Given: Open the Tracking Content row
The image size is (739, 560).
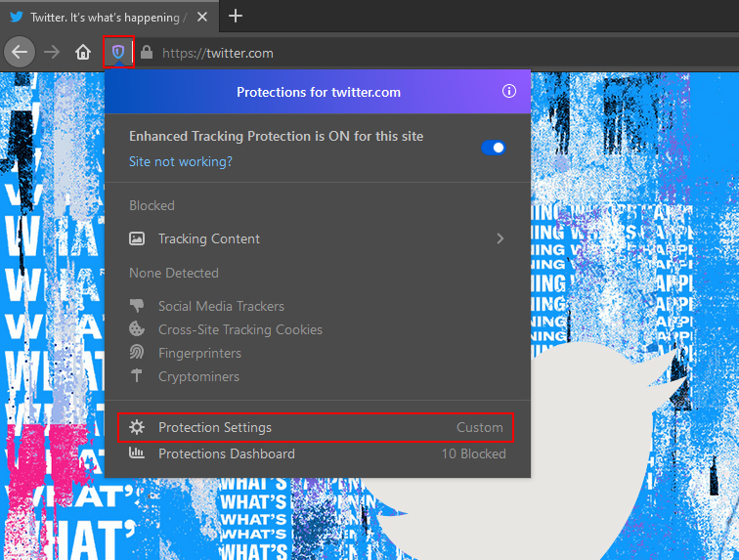Looking at the screenshot, I should click(x=318, y=238).
